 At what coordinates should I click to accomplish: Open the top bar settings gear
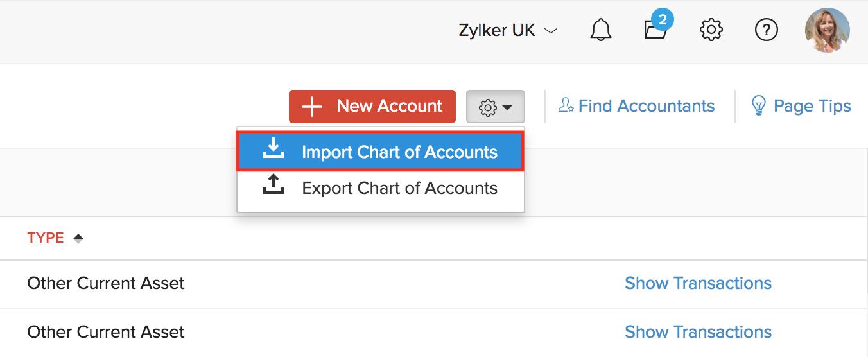tap(711, 30)
